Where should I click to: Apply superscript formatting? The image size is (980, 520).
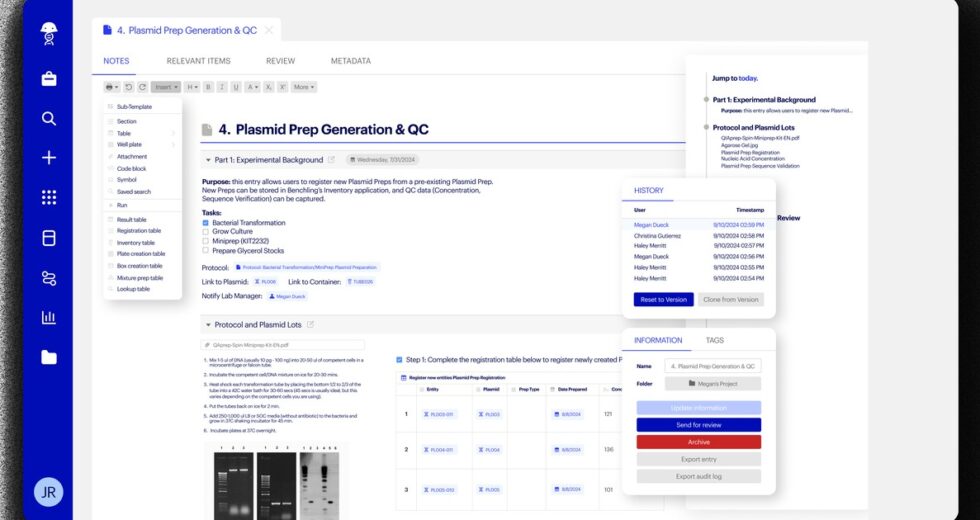coord(282,87)
